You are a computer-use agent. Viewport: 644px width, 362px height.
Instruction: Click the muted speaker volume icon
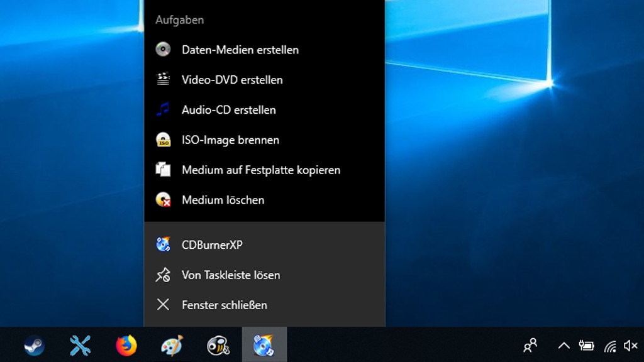[x=630, y=346]
